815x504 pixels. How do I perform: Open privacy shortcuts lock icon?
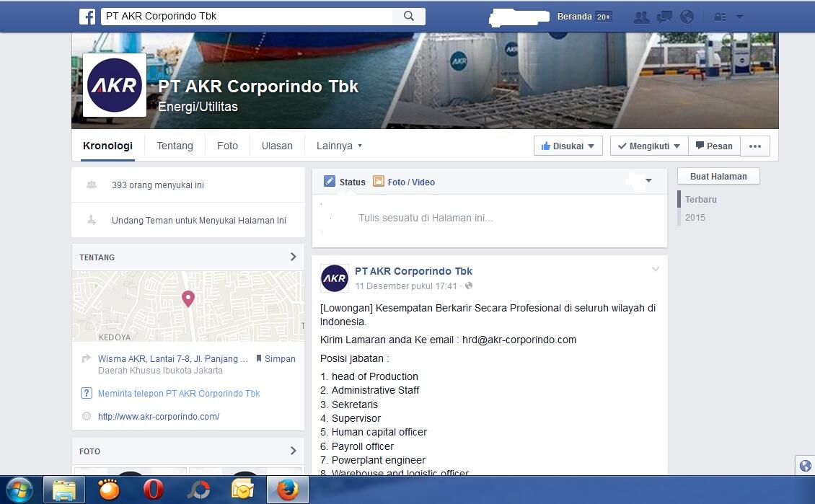click(720, 17)
